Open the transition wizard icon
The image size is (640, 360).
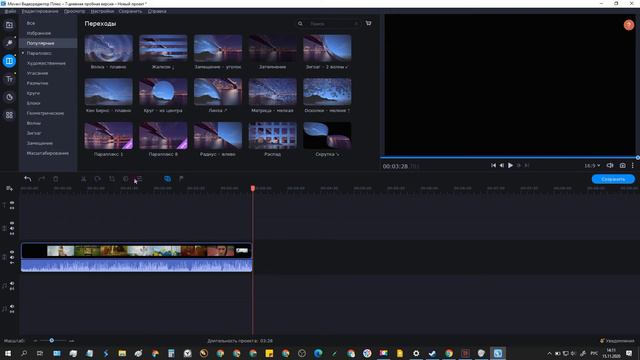167,179
